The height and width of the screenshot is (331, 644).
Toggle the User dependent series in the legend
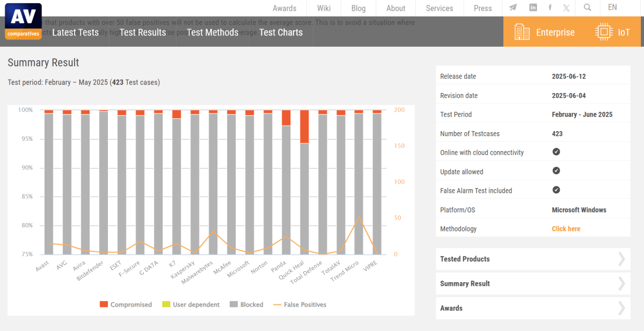[191, 305]
